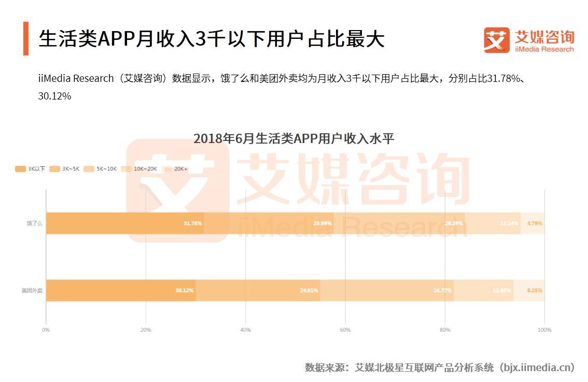Viewport: 588px width, 382px height.
Task: Click the 100% axis label
Action: (544, 329)
